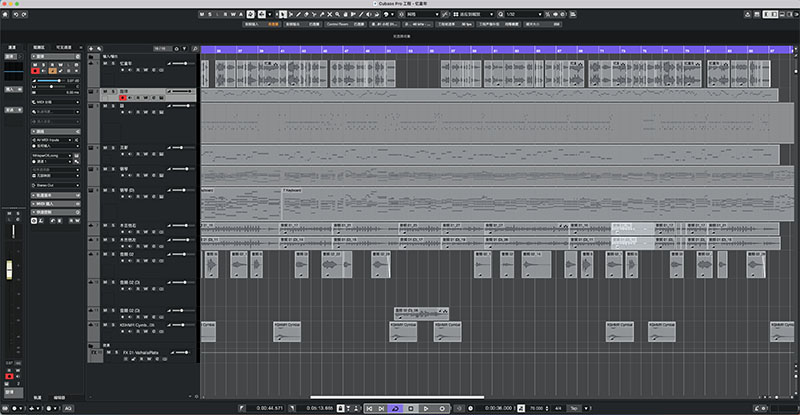Viewport: 800px width, 415px height.
Task: Toggle global Solo S state button
Action: pyautogui.click(x=210, y=14)
